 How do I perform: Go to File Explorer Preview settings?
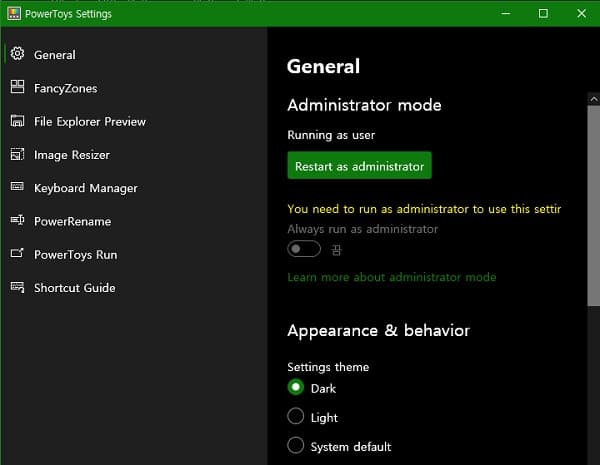click(134, 121)
